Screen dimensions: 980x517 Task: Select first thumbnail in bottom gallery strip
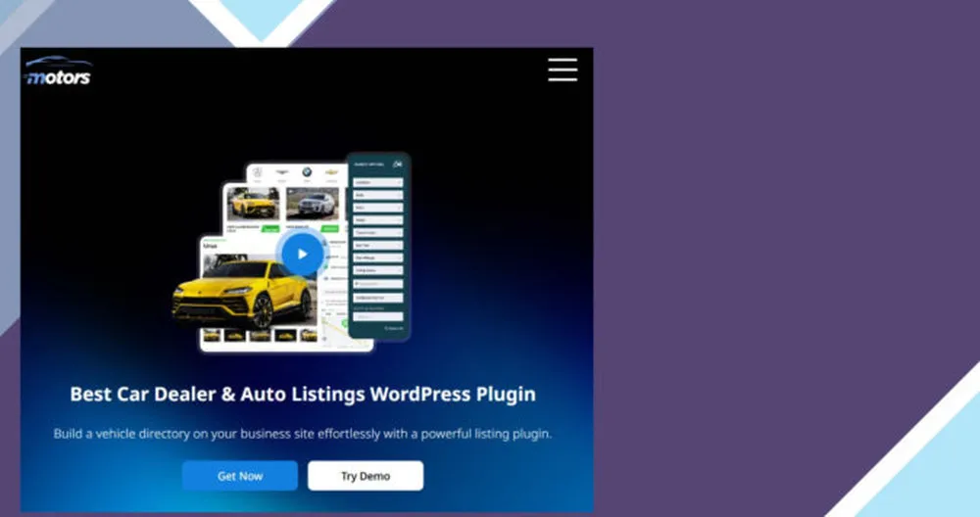click(x=213, y=335)
